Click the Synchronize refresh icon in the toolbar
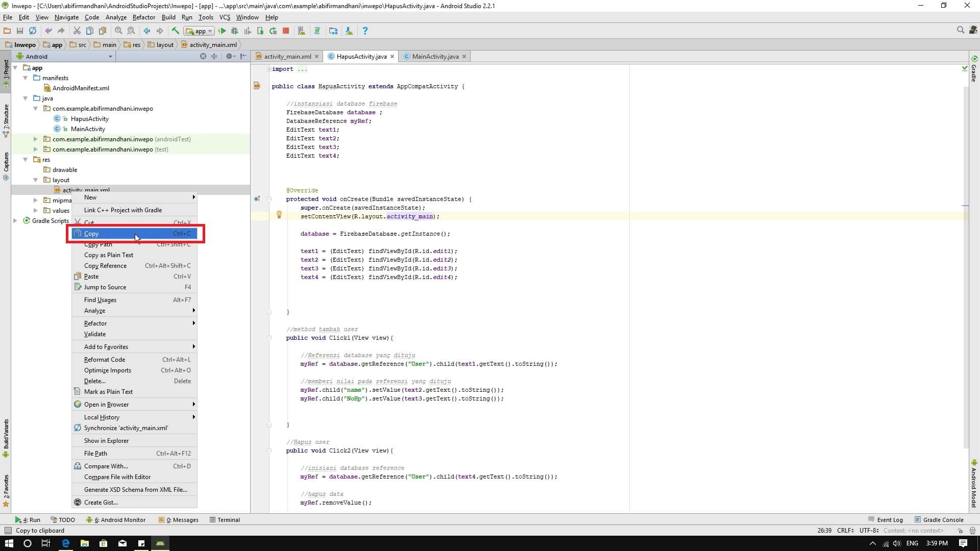 point(33,31)
